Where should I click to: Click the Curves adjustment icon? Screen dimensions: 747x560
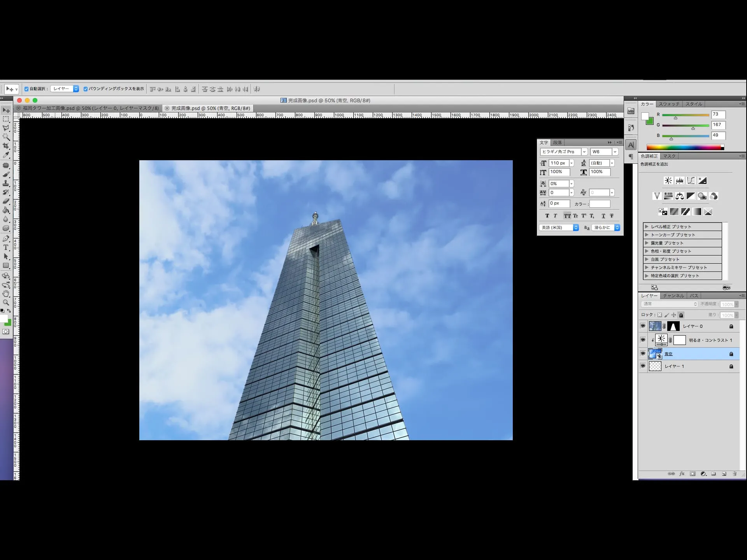tap(691, 180)
